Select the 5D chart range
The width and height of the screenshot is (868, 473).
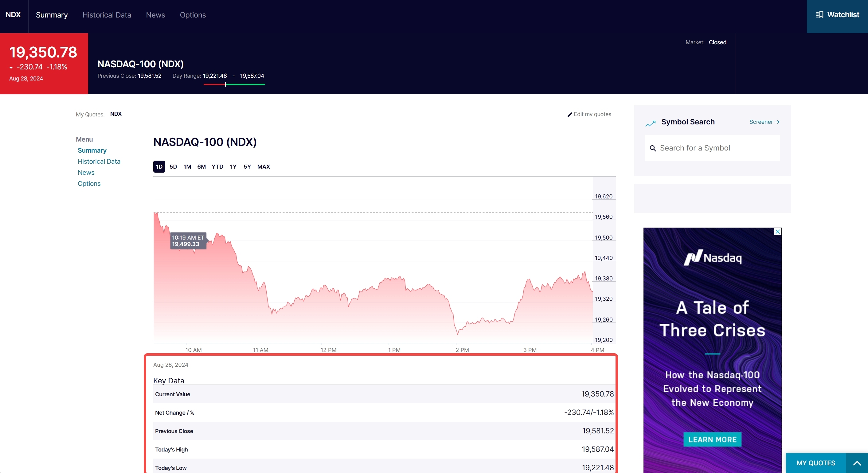[x=173, y=167]
